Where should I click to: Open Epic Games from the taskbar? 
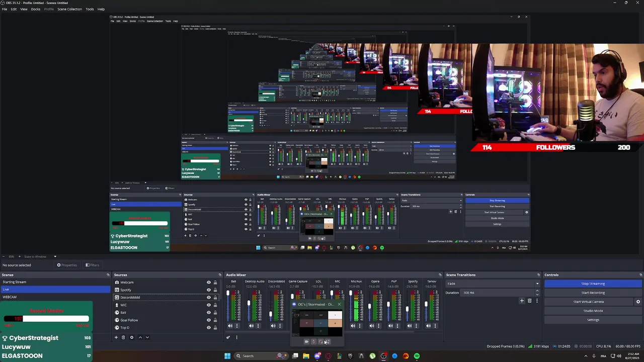350,356
